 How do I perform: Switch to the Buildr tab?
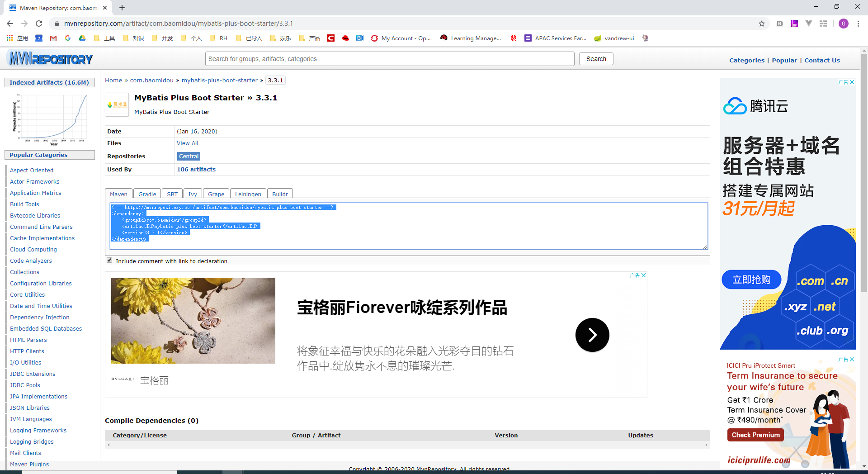click(x=280, y=194)
